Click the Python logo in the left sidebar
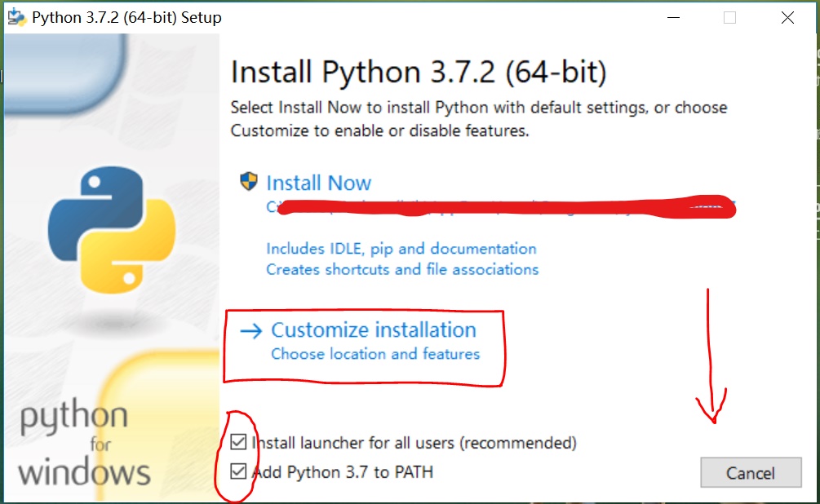The width and height of the screenshot is (820, 504). (111, 228)
